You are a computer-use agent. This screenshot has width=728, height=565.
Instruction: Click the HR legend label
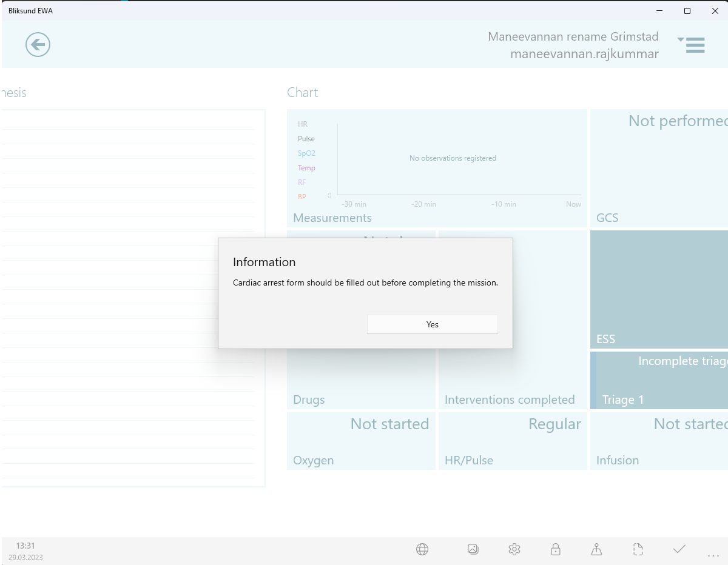pyautogui.click(x=303, y=124)
